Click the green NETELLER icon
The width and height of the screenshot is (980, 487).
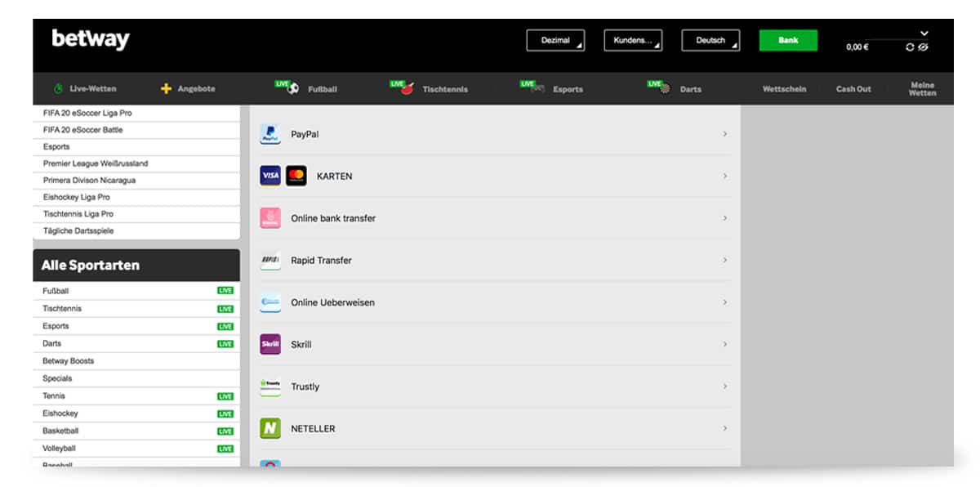[269, 428]
